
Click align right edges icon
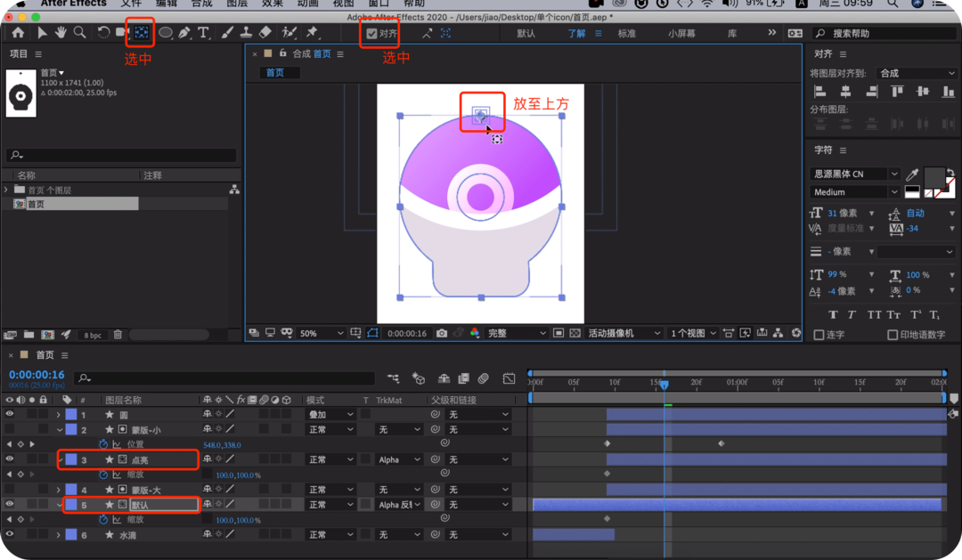[x=871, y=92]
